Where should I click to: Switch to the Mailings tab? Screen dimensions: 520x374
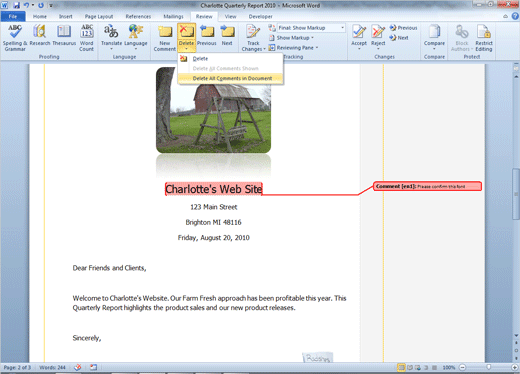[x=173, y=16]
